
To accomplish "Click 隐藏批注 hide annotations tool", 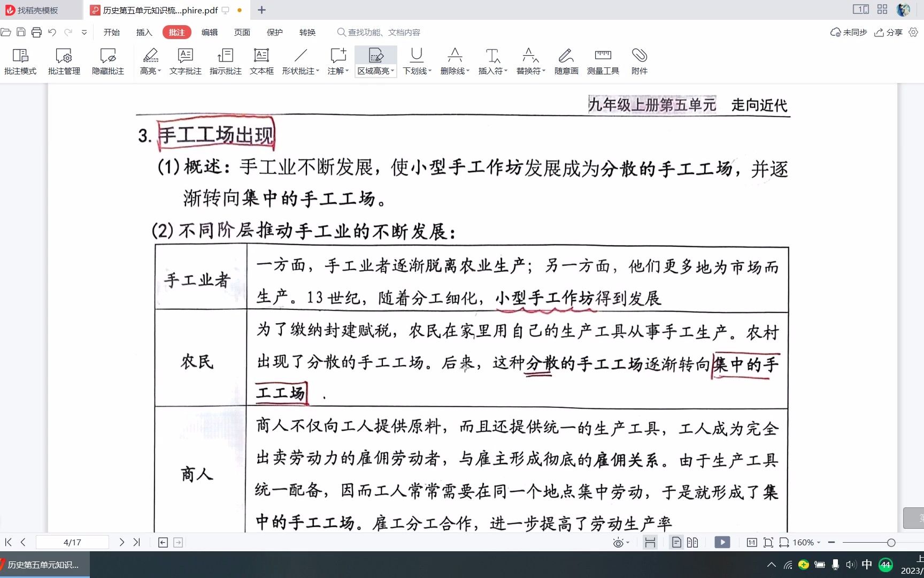I will click(108, 62).
